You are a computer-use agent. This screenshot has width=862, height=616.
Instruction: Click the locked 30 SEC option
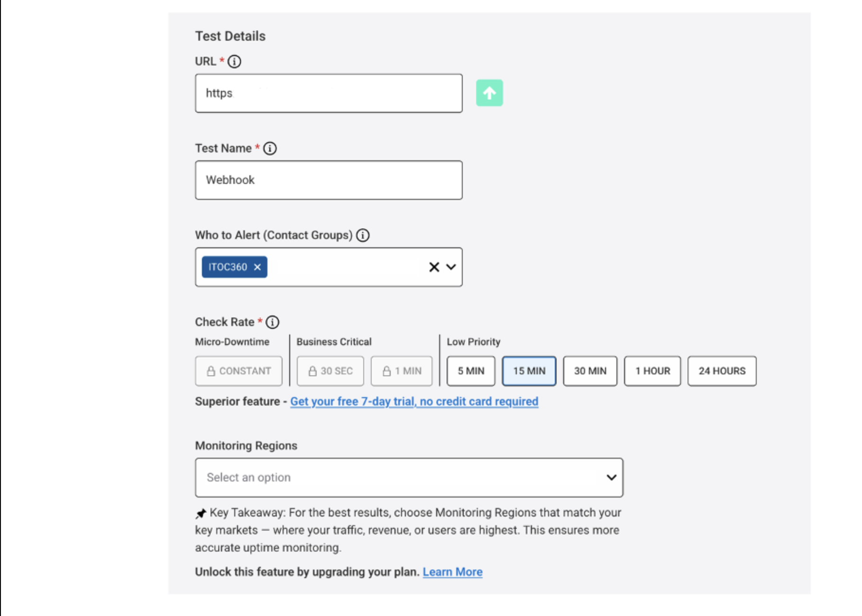pos(330,371)
